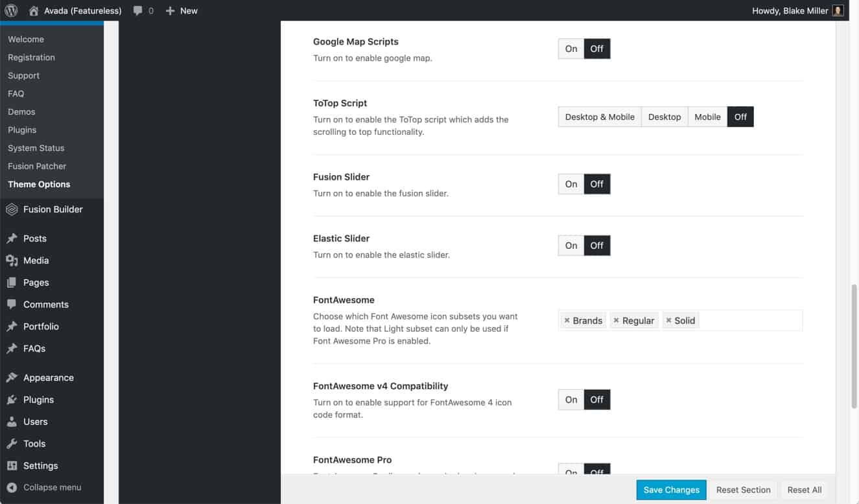Set ToTop Script to Desktop & Mobile

[600, 117]
